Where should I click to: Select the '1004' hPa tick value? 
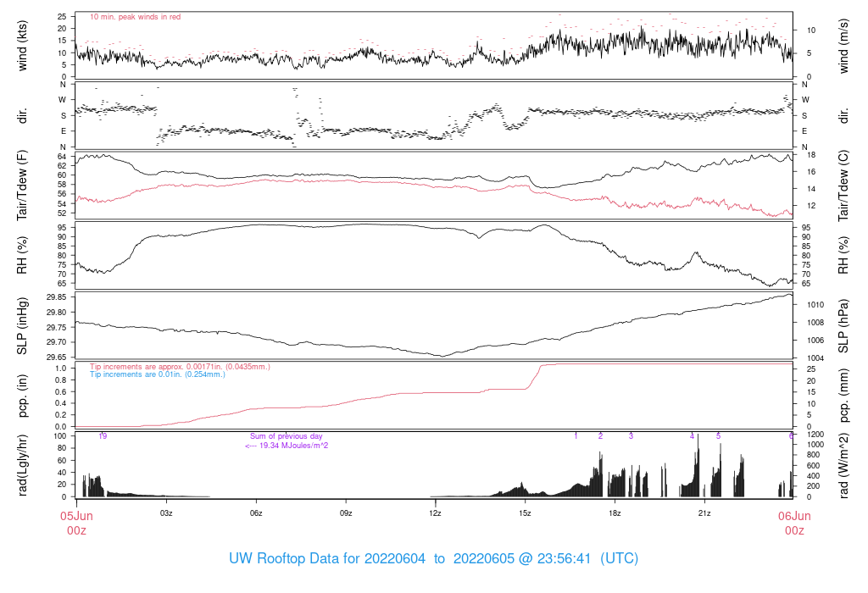coord(815,358)
